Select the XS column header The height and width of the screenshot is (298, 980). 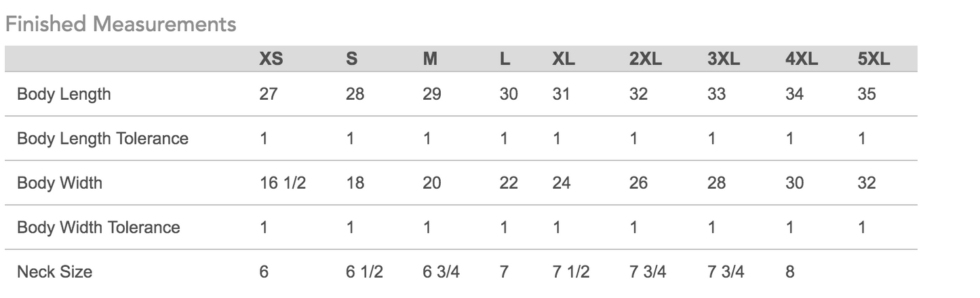point(271,59)
